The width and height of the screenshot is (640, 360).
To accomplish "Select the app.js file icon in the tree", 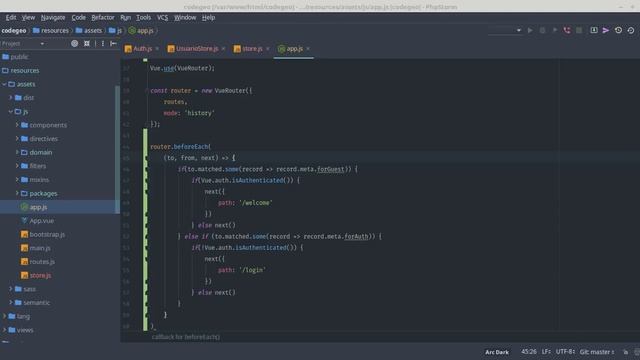I will pos(24,207).
